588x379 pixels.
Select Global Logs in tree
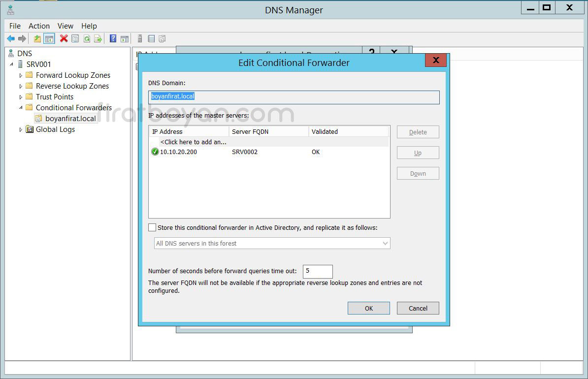tap(56, 130)
